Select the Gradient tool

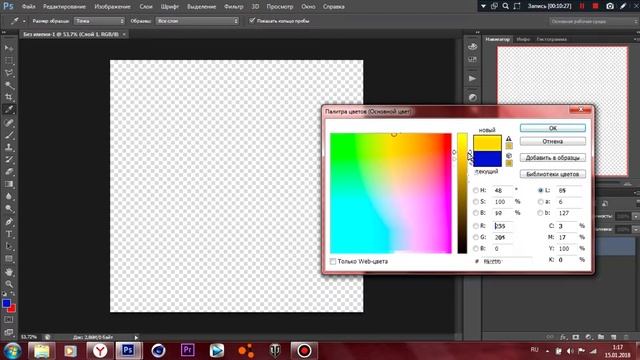click(x=9, y=184)
